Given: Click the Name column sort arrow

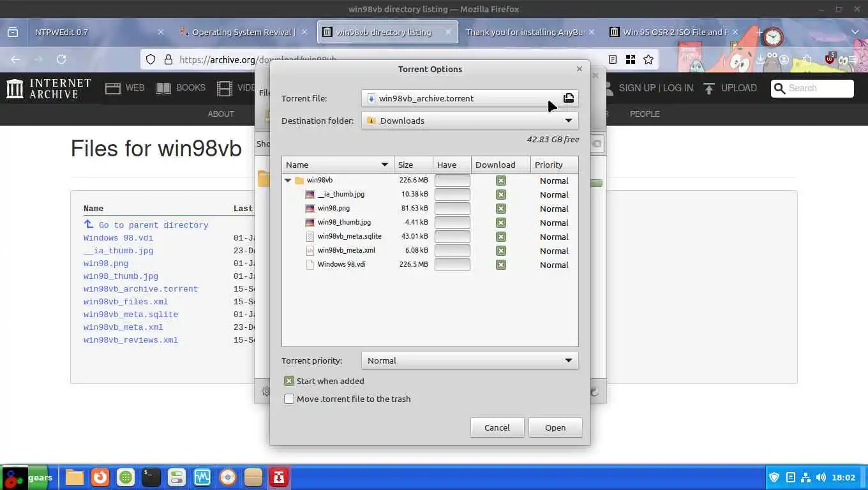Looking at the screenshot, I should pos(385,165).
